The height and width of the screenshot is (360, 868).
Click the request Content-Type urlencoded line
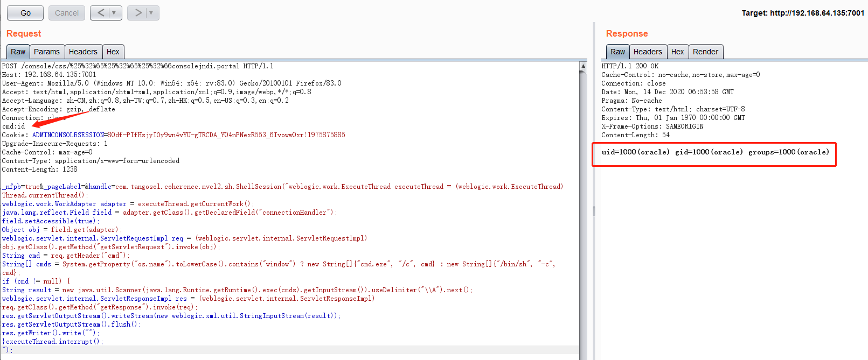coord(91,161)
